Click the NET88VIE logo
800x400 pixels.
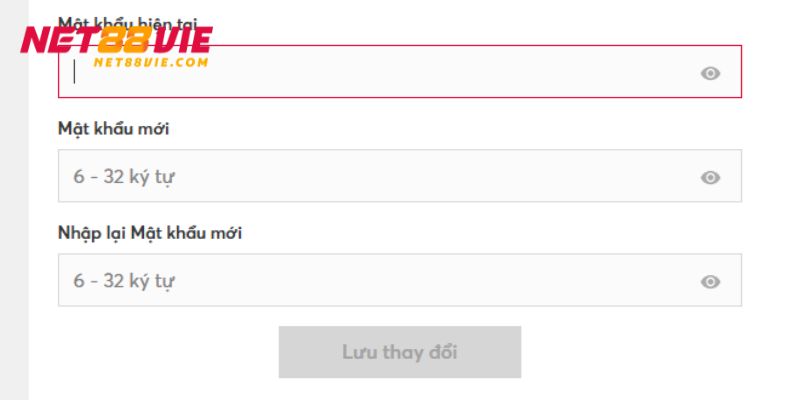tap(116, 46)
